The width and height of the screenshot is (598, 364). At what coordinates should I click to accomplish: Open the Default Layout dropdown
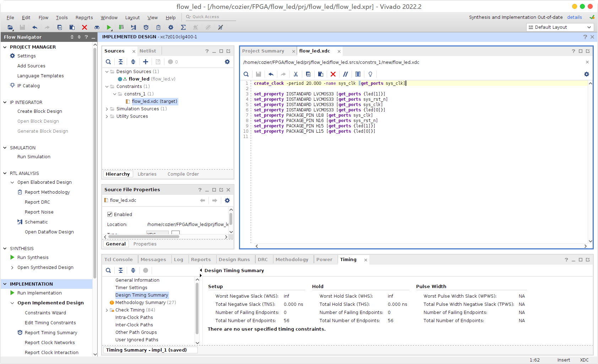(560, 27)
